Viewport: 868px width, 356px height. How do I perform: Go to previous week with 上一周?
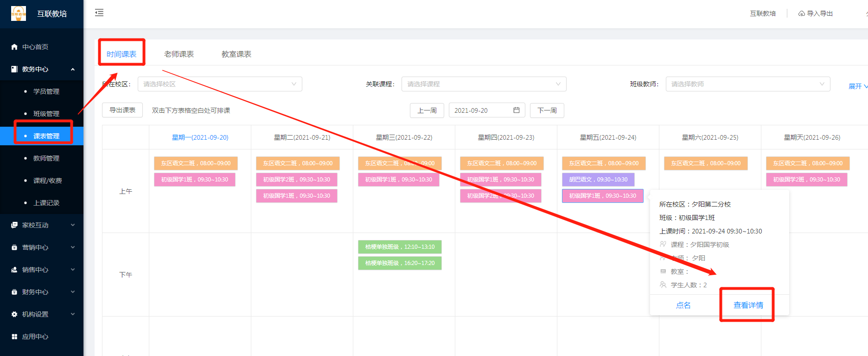pos(427,110)
